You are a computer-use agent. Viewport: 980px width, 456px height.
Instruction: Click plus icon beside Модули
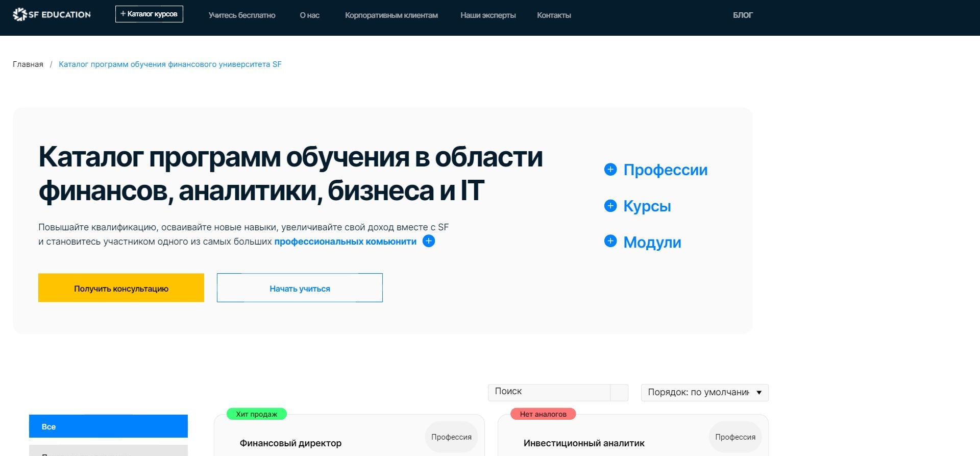[610, 241]
